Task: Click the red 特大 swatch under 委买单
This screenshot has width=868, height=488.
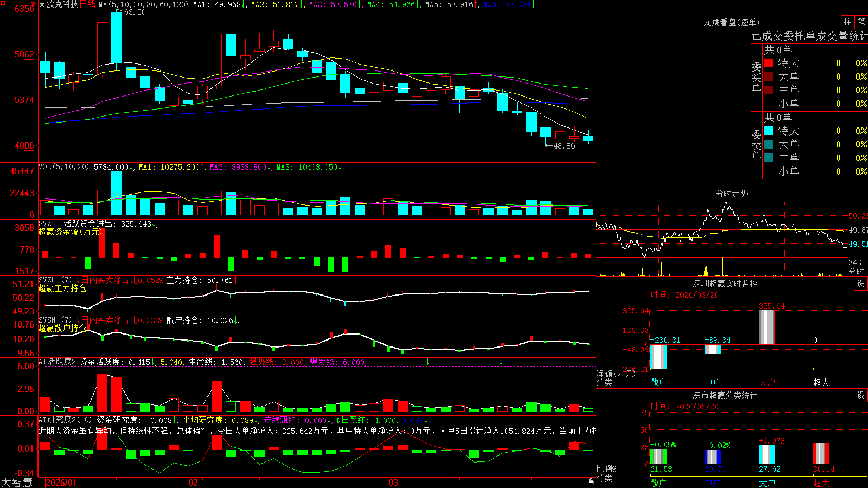Action: [768, 63]
